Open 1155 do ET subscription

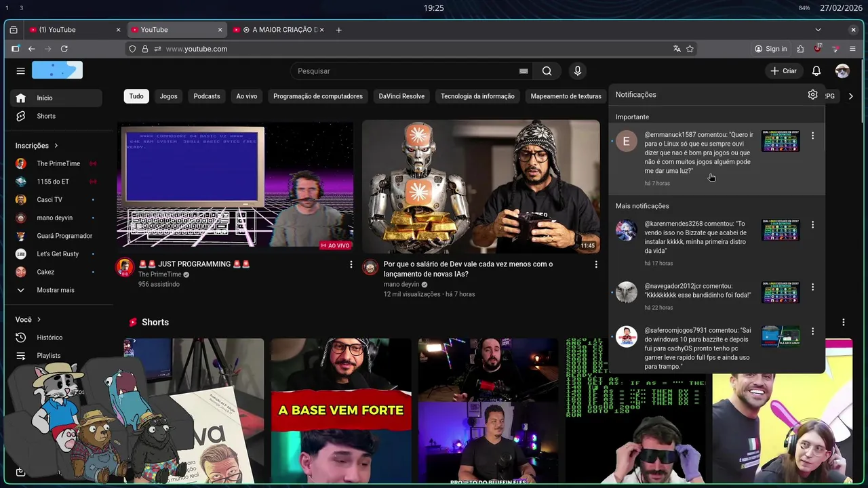coord(56,182)
